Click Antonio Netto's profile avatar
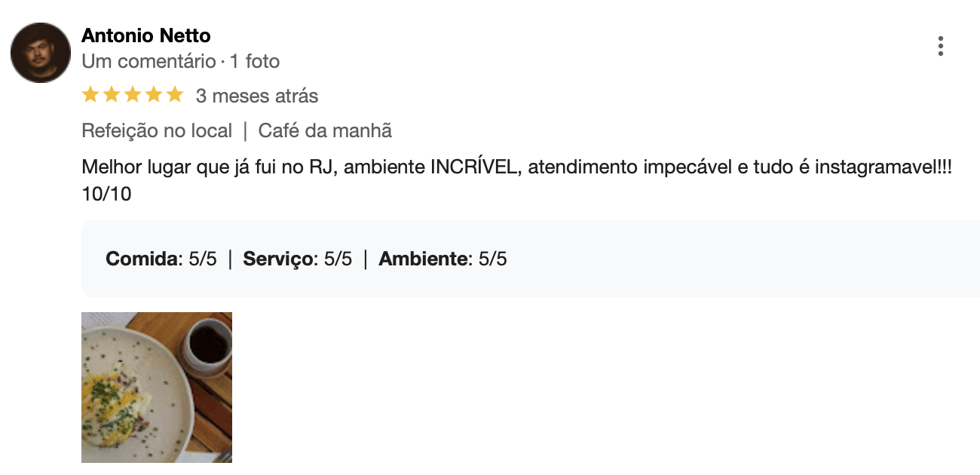980x475 pixels. [41, 53]
